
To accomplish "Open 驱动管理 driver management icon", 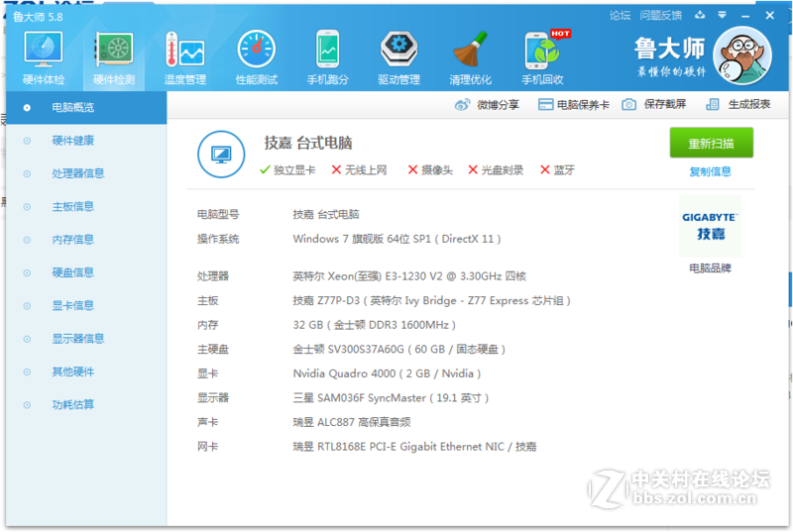I will tap(399, 57).
